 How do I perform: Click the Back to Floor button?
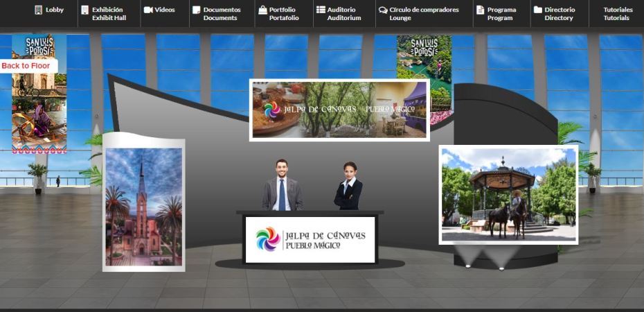[x=28, y=66]
